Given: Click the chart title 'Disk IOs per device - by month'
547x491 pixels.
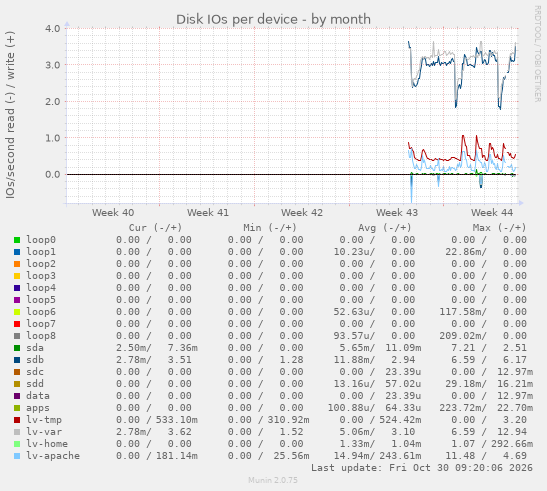Looking at the screenshot, I should point(273,20).
